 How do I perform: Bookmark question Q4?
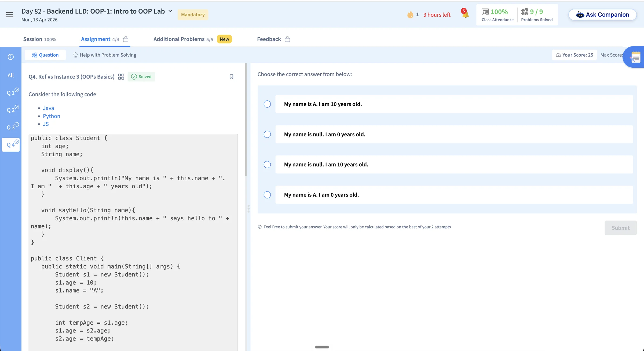click(x=231, y=77)
